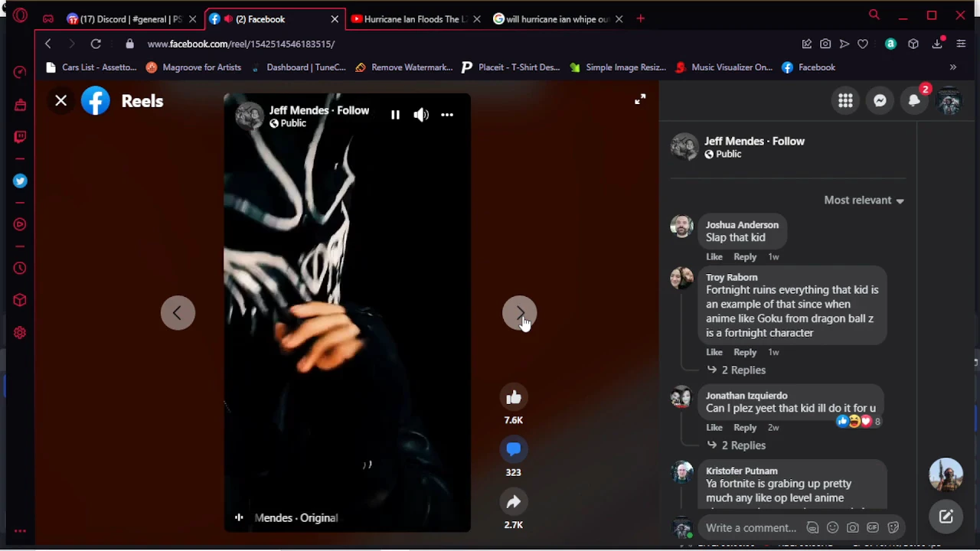Click the browser back arrow
The height and width of the screenshot is (551, 980).
pyautogui.click(x=47, y=44)
